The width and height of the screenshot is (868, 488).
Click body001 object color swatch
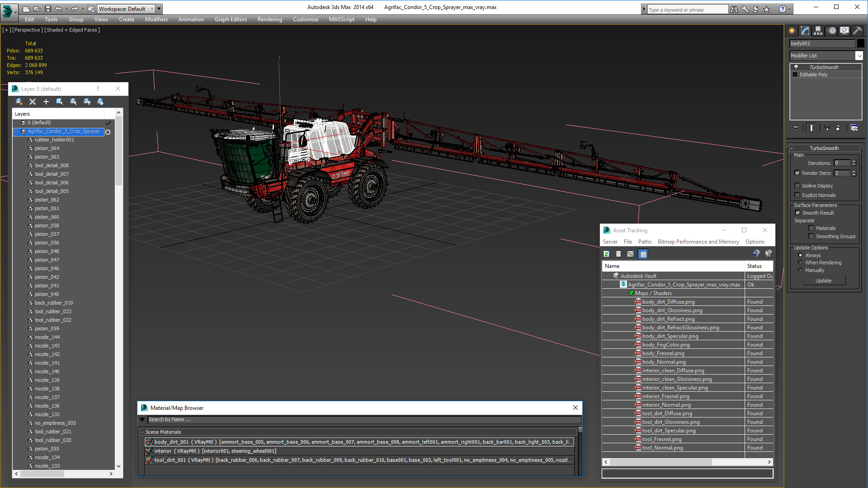(x=860, y=43)
